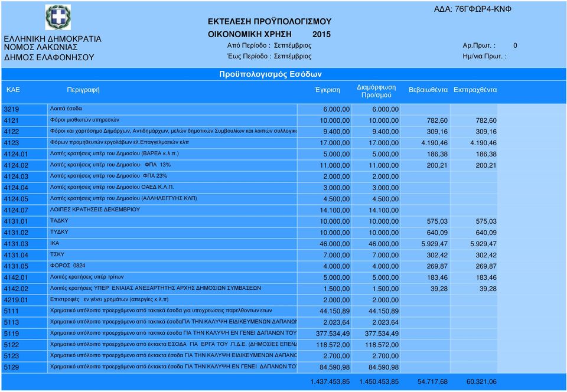Viewport: 567px width, 392px height.
Task: Click the ΦΠΑ 13% description row
Action: (110, 165)
